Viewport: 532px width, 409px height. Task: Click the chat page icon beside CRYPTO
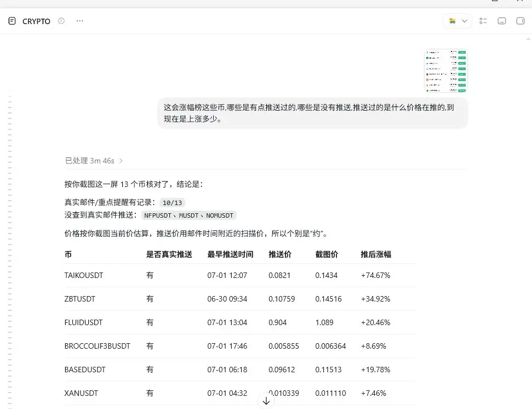pyautogui.click(x=12, y=21)
